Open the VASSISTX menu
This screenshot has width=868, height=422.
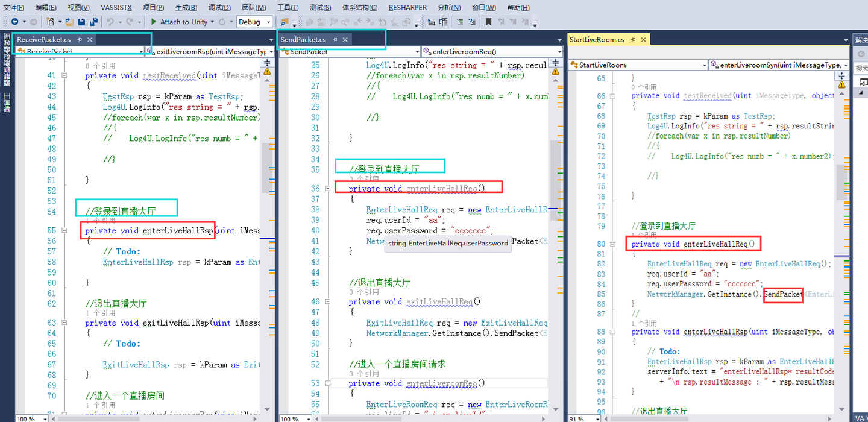point(116,7)
